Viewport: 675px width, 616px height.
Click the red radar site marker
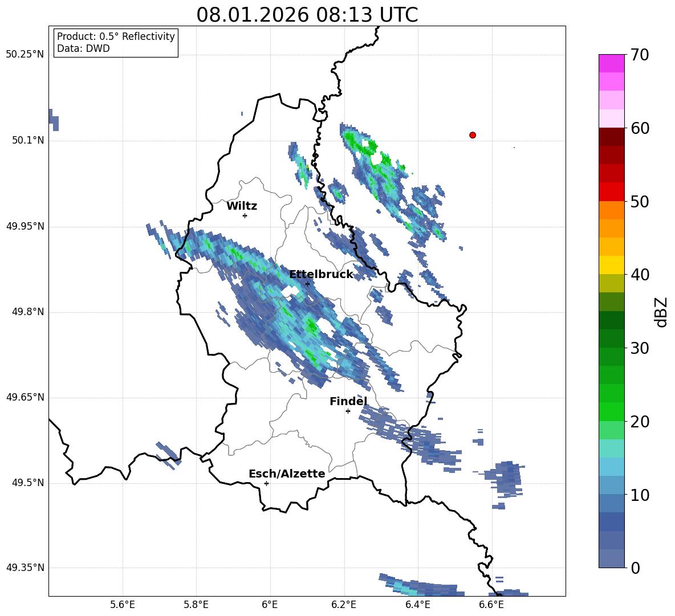coord(472,135)
